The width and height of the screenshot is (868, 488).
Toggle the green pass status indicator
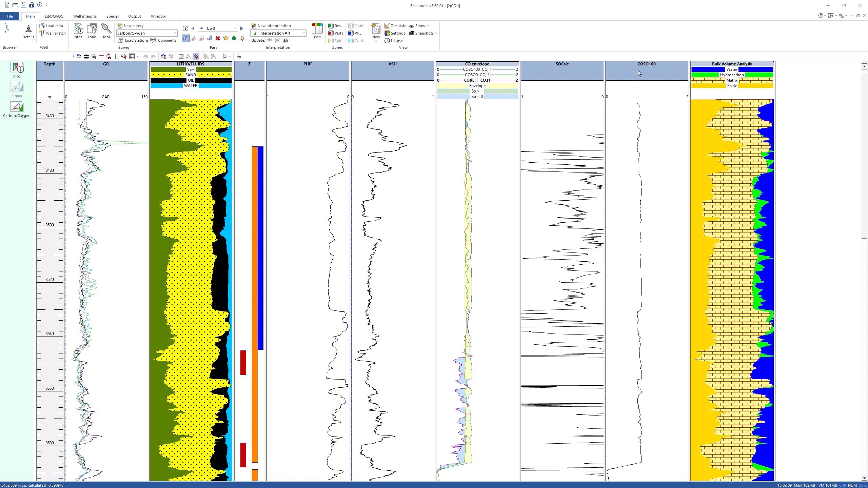click(234, 38)
